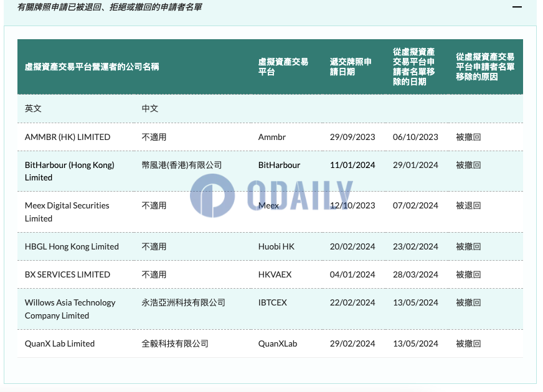
Task: Click the 英文 sub-header
Action: 33,109
